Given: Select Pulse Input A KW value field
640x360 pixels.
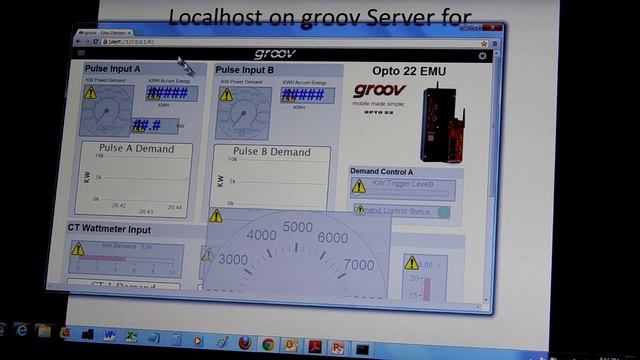Looking at the screenshot, I should click(x=155, y=126).
